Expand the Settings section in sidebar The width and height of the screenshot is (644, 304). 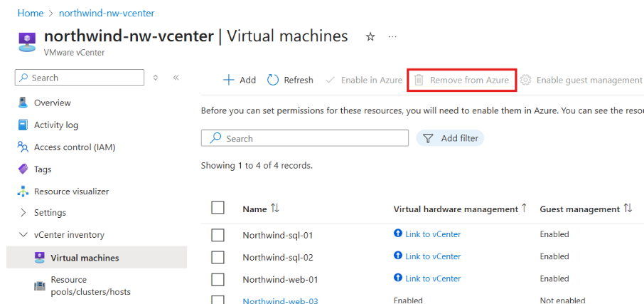[x=23, y=213]
